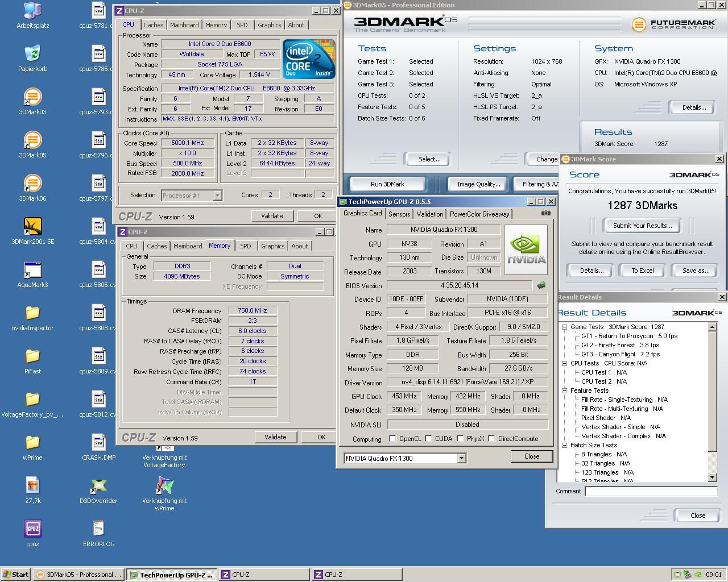
Task: Open Validation tab in GPU-Z
Action: click(x=430, y=214)
